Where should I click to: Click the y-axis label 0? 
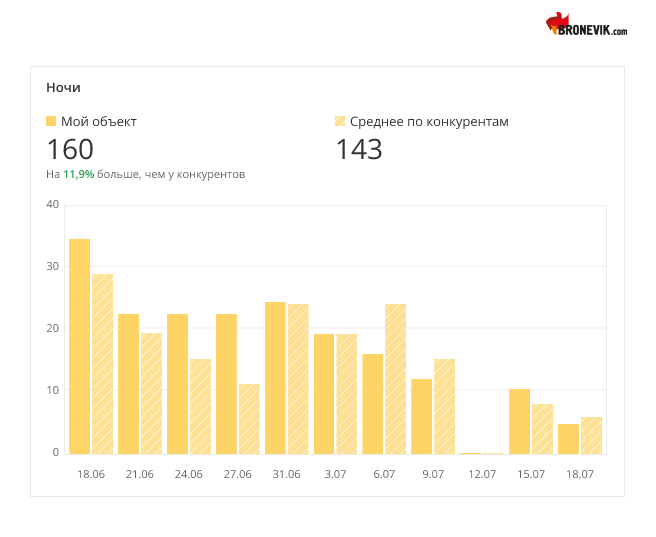56,453
